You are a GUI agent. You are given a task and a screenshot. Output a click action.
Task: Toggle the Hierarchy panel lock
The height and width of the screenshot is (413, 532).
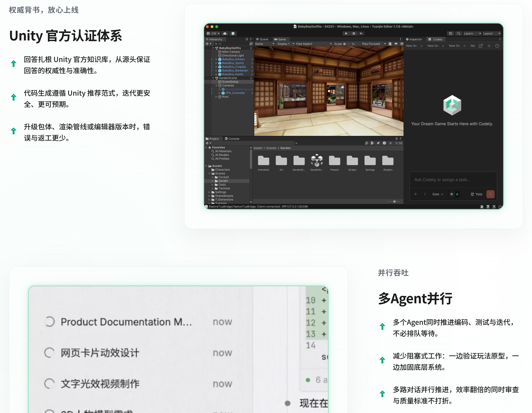click(247, 39)
